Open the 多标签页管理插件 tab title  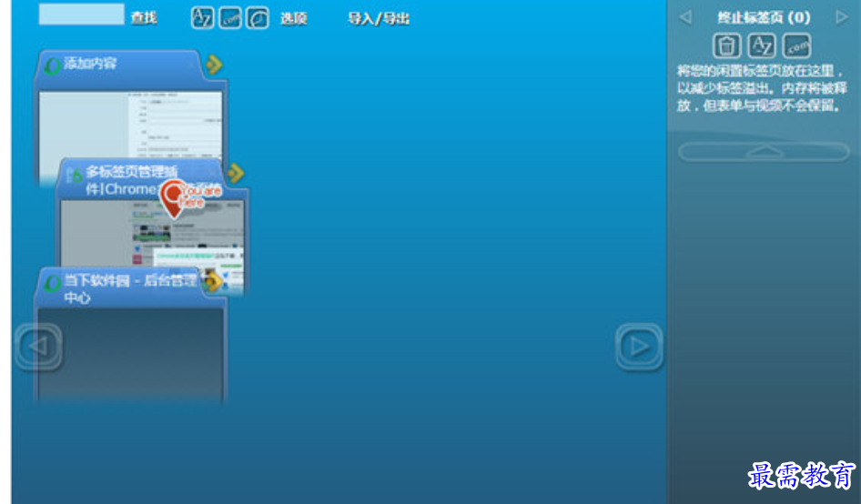131,181
